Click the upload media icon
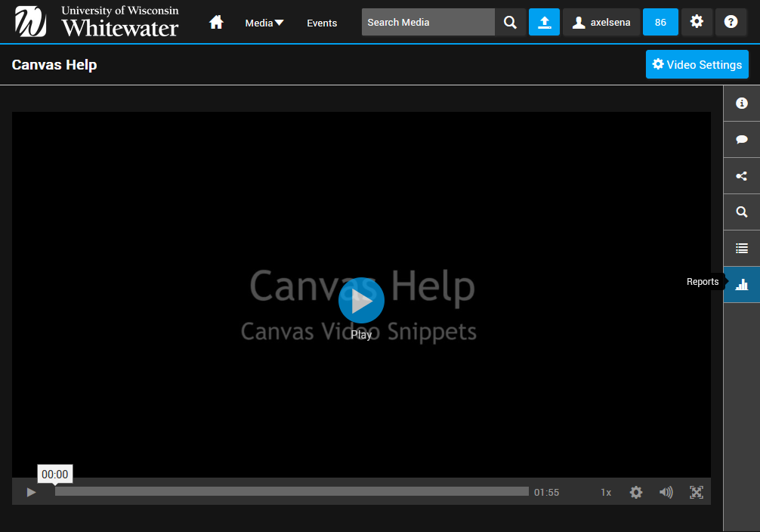The width and height of the screenshot is (760, 532). tap(544, 22)
